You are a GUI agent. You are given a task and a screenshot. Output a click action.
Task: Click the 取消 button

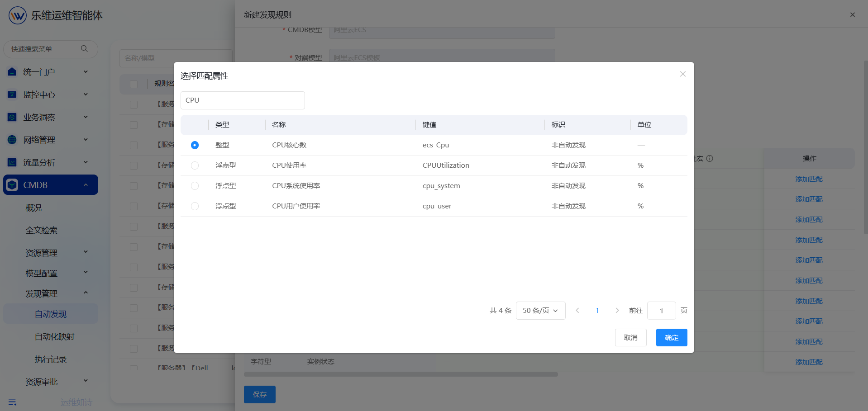630,338
